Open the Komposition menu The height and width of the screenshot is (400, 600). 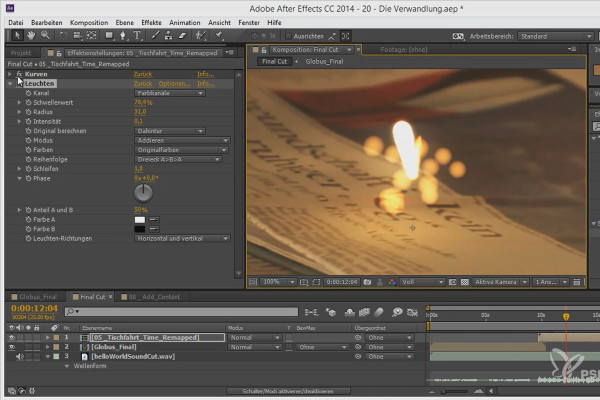tap(89, 23)
